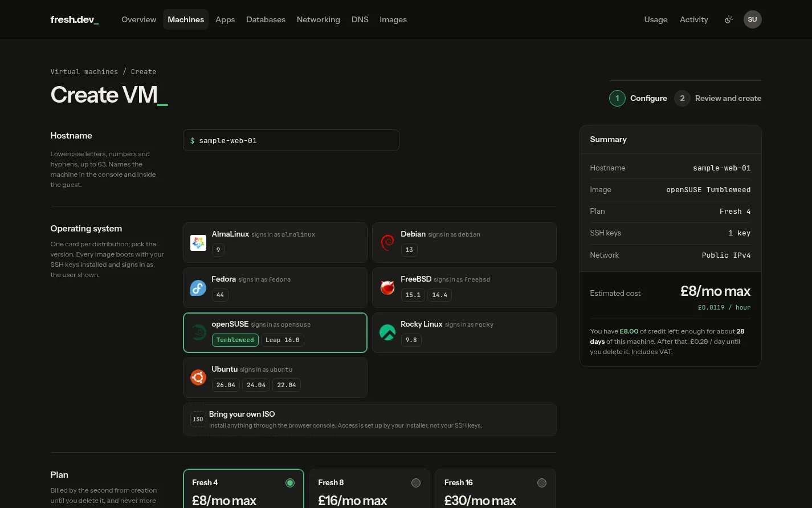The width and height of the screenshot is (812, 508).
Task: Open the SU user avatar menu
Action: pos(753,19)
